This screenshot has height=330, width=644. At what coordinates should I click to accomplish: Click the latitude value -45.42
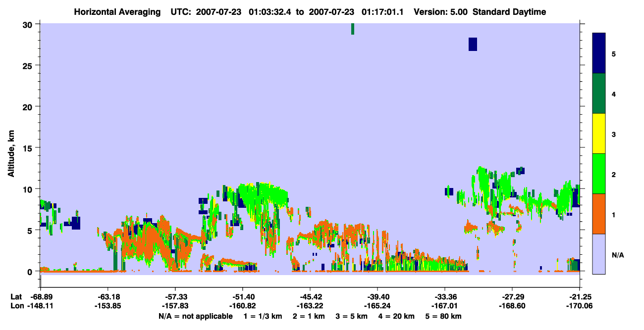pyautogui.click(x=310, y=297)
